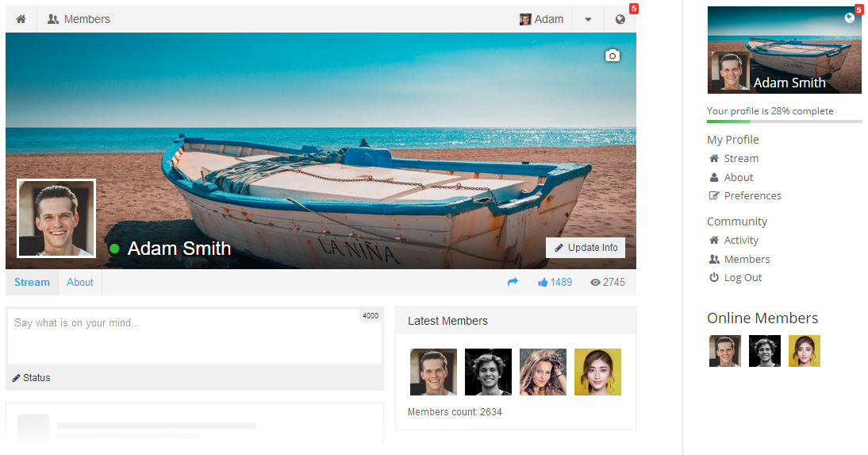Open first Latest Members photo, smiling man
Image resolution: width=868 pixels, height=455 pixels.
click(x=433, y=372)
